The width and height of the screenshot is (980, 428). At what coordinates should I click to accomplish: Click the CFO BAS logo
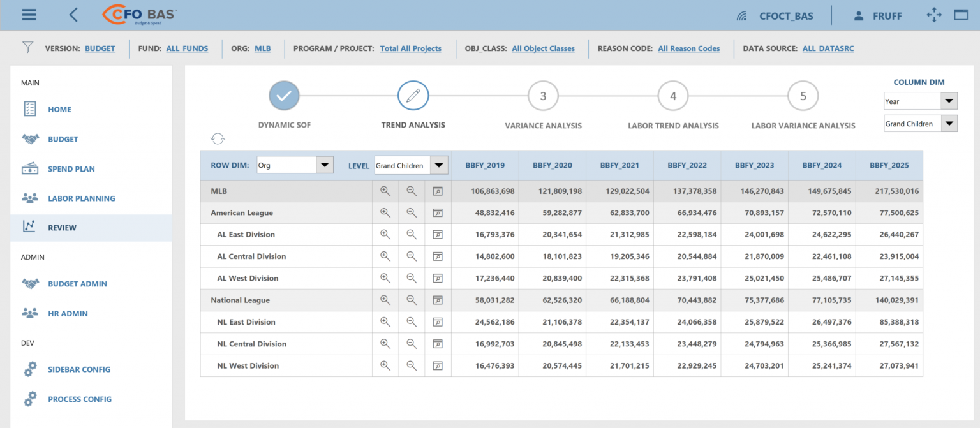(x=138, y=15)
